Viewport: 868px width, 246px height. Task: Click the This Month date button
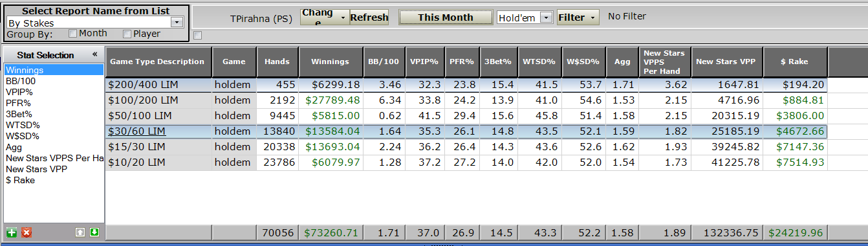(x=445, y=17)
